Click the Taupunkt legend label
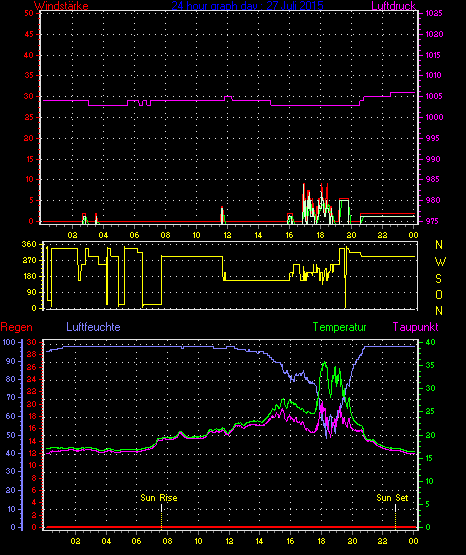Viewport: 466px width, 555px height. coord(415,327)
